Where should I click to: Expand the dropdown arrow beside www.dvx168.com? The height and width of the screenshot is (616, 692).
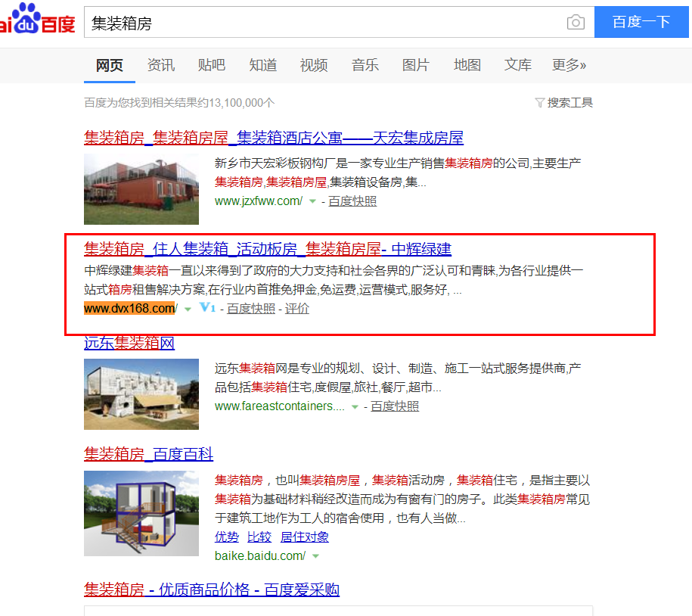click(x=188, y=309)
